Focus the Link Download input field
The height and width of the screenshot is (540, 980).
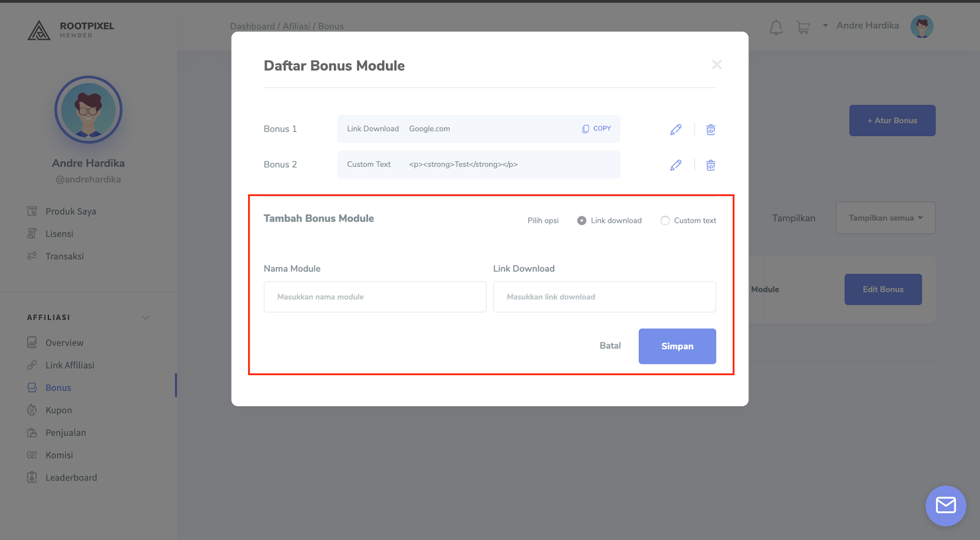coord(605,297)
